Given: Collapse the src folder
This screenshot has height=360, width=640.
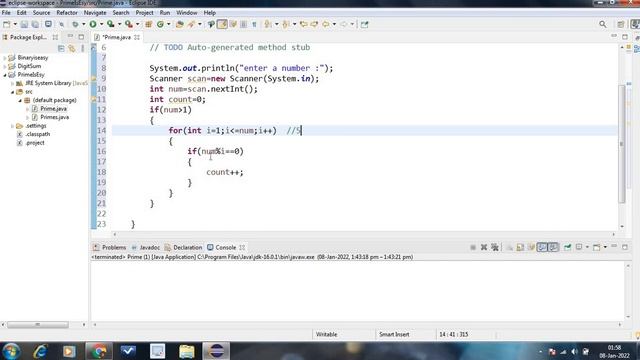Looking at the screenshot, I should pyautogui.click(x=12, y=92).
